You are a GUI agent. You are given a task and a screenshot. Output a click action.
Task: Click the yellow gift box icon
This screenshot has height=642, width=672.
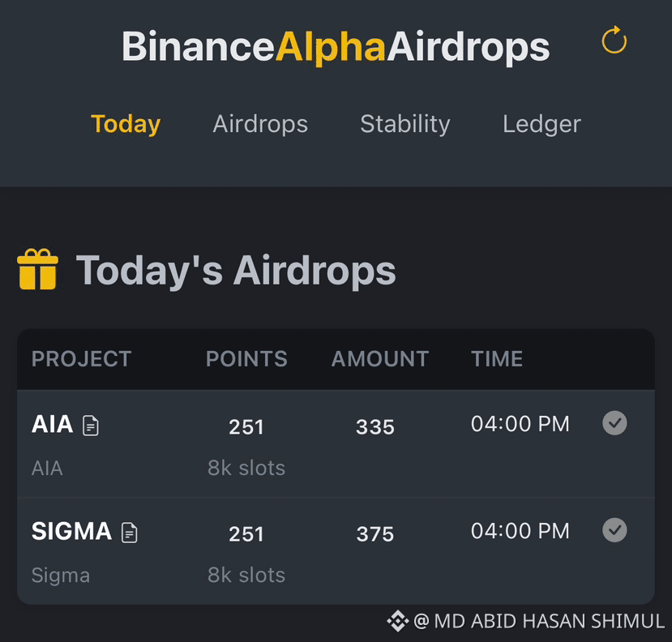click(38, 269)
